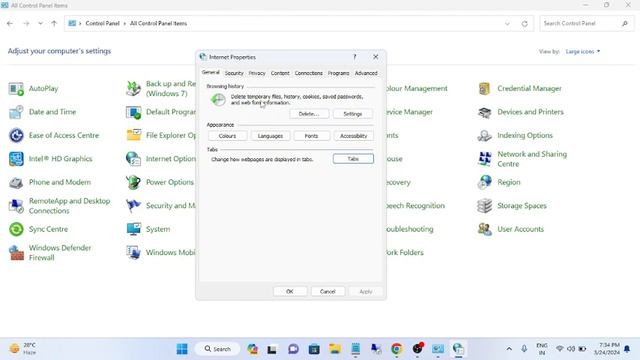Click Cancel in Internet Properties
This screenshot has height=360, width=640.
(327, 291)
